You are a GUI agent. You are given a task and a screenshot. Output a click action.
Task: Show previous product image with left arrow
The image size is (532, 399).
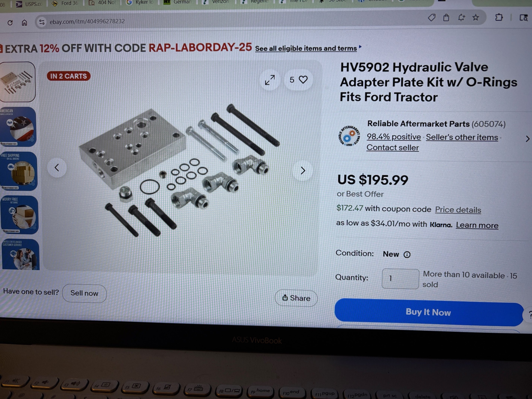[x=57, y=168]
